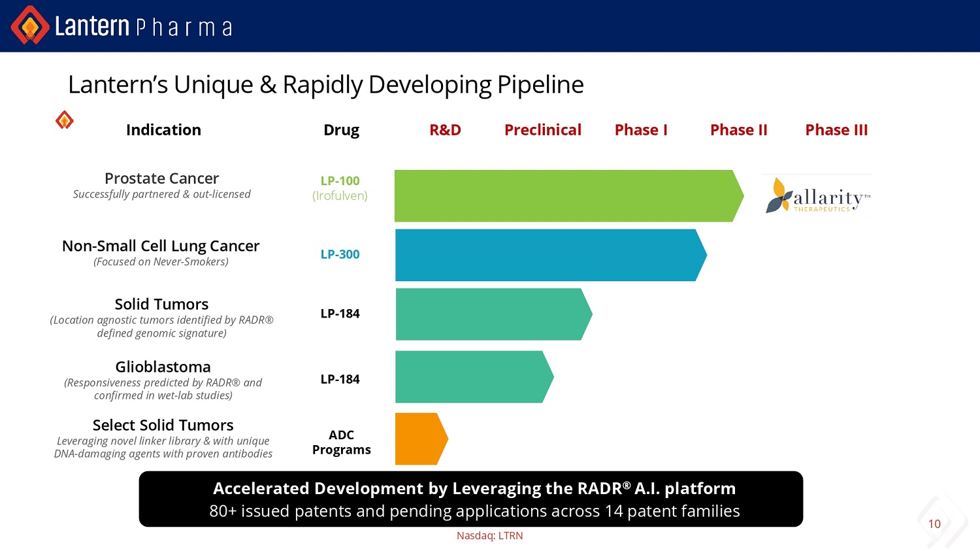Click the teal Solid Tumors LP-184 bar

point(490,314)
